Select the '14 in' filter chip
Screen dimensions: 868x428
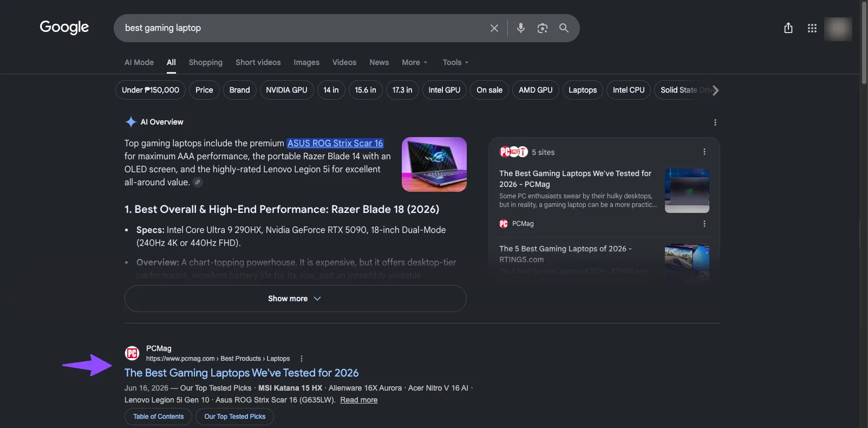pyautogui.click(x=331, y=90)
